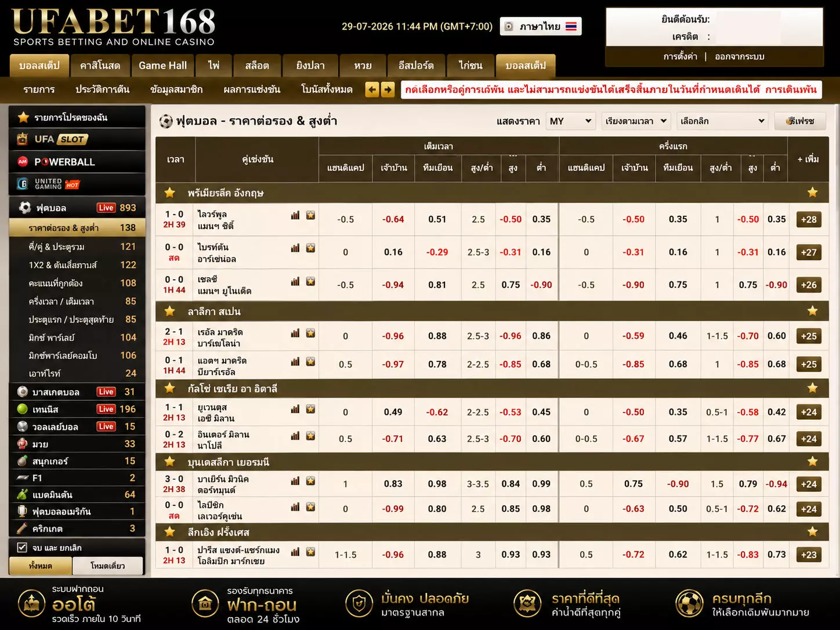Open statistics chart for ไลวร์พูล match

[x=295, y=215]
